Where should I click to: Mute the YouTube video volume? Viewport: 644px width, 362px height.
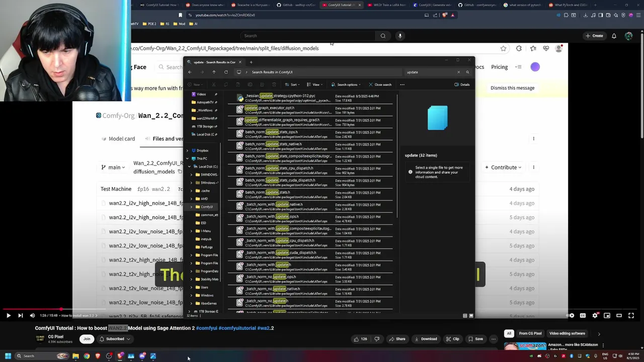(x=32, y=316)
